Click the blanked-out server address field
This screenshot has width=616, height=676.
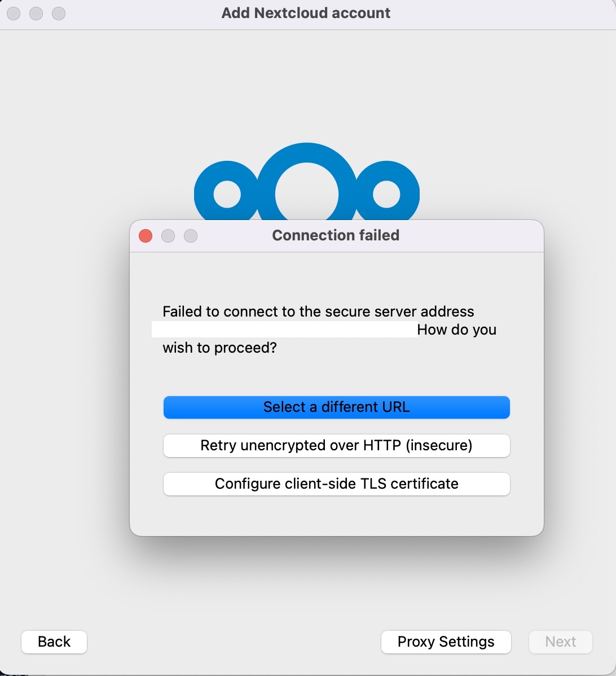(x=284, y=330)
